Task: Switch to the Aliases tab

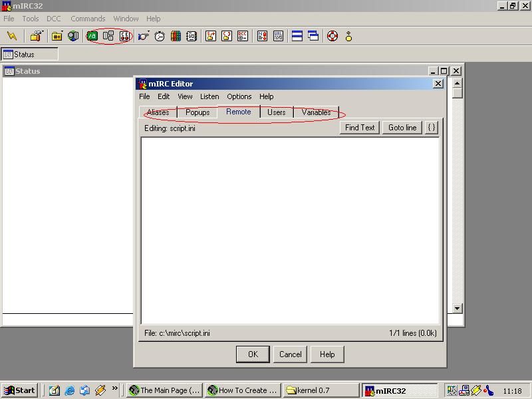Action: click(x=158, y=112)
